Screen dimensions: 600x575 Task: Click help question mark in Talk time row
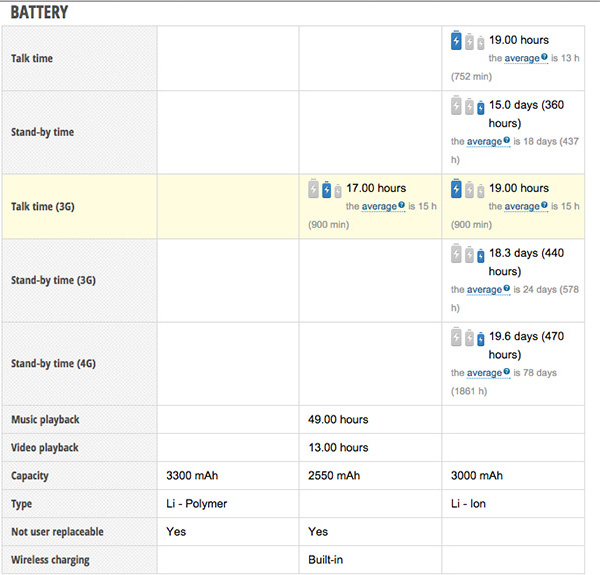(x=543, y=59)
